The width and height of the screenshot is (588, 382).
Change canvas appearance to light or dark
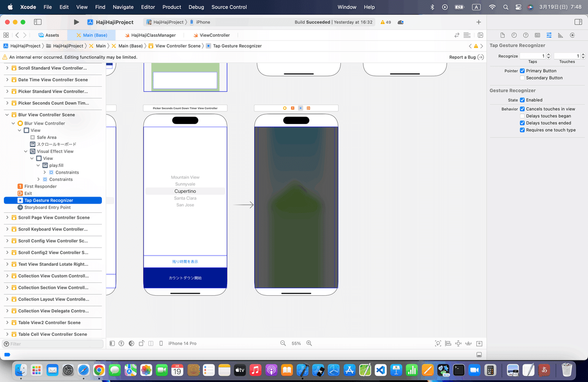tap(131, 343)
